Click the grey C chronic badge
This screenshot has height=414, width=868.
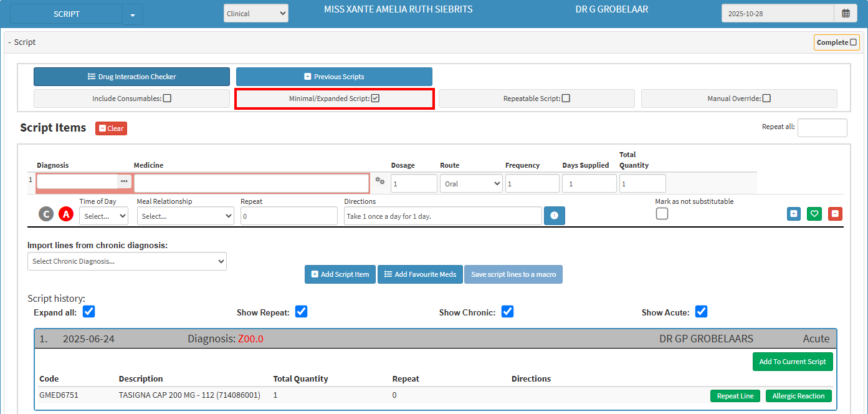click(x=46, y=214)
